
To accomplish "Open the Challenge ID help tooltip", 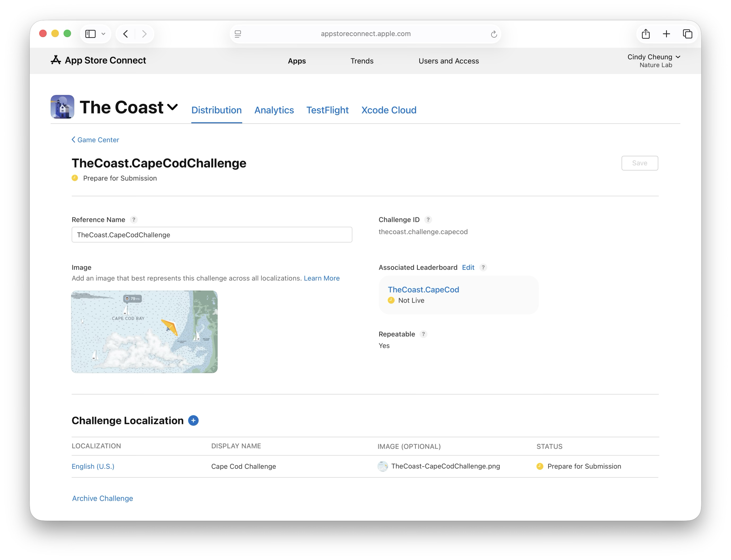I will [429, 220].
